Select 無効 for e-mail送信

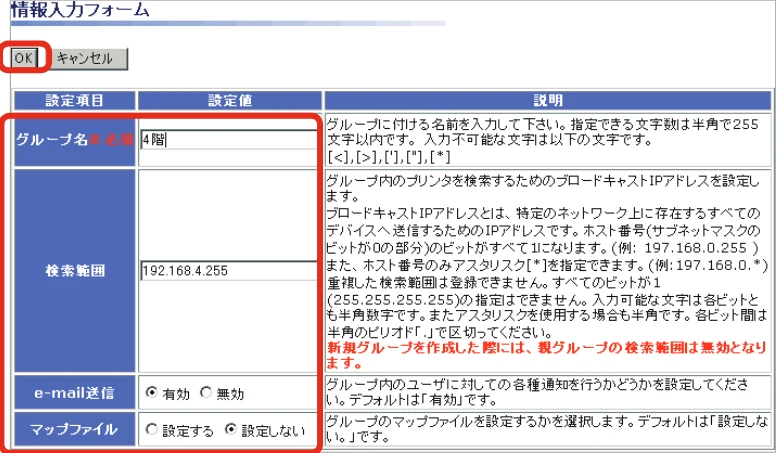pos(206,393)
